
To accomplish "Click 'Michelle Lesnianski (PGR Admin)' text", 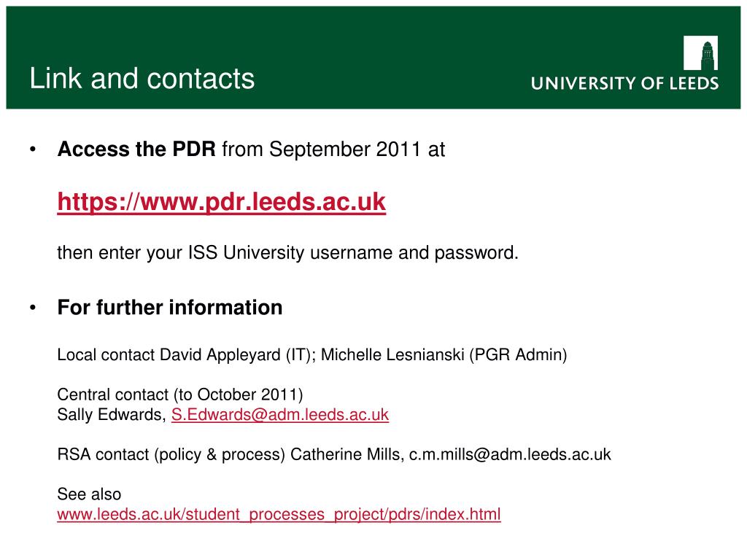I will click(x=444, y=355).
